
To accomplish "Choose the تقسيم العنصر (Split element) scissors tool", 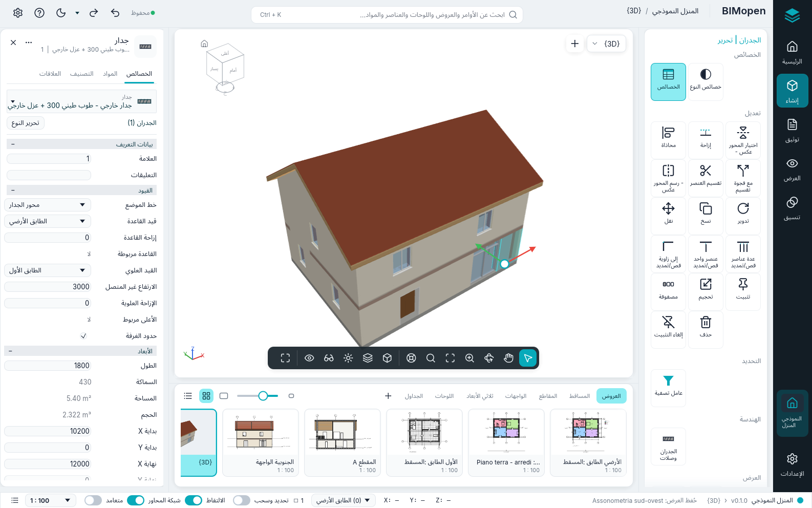I will [706, 178].
